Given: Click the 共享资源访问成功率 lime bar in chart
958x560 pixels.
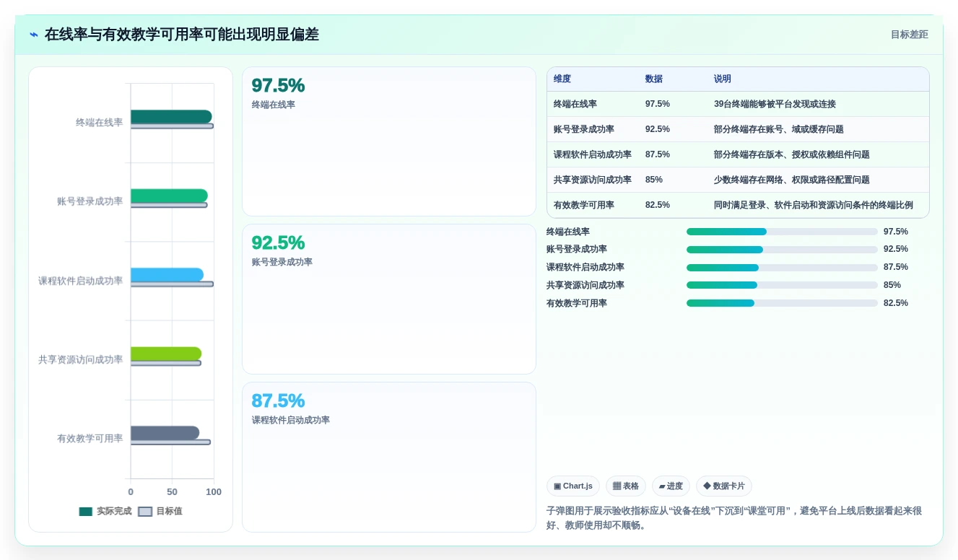Looking at the screenshot, I should tap(166, 354).
